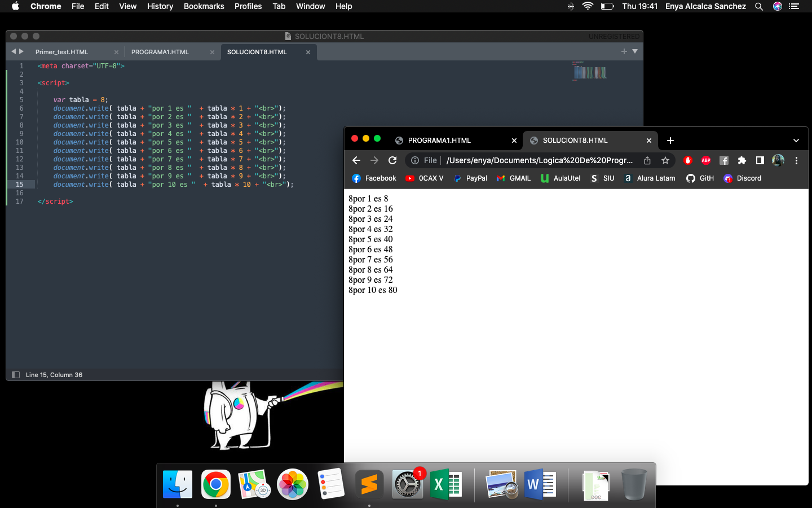Open Spotlight search icon
The image size is (812, 508).
[x=759, y=6]
